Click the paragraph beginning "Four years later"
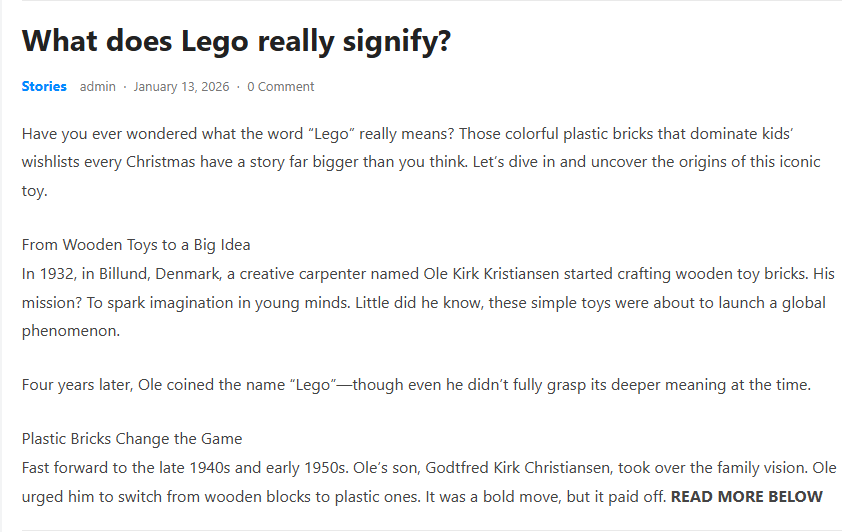The width and height of the screenshot is (857, 532). click(415, 385)
